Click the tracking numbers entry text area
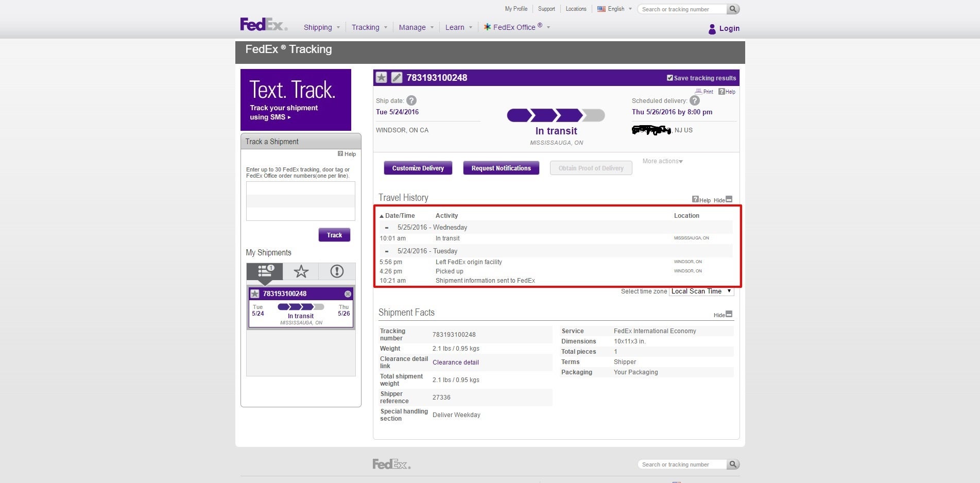The height and width of the screenshot is (483, 980). click(301, 201)
